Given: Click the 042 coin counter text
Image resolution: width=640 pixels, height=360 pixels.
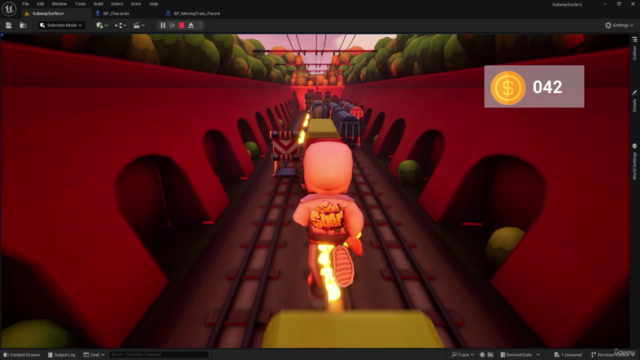Looking at the screenshot, I should 547,87.
